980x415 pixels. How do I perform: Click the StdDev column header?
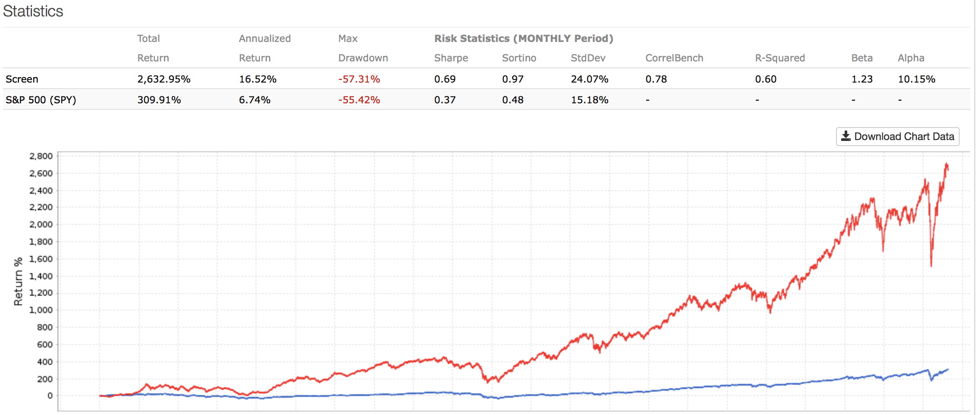[588, 58]
